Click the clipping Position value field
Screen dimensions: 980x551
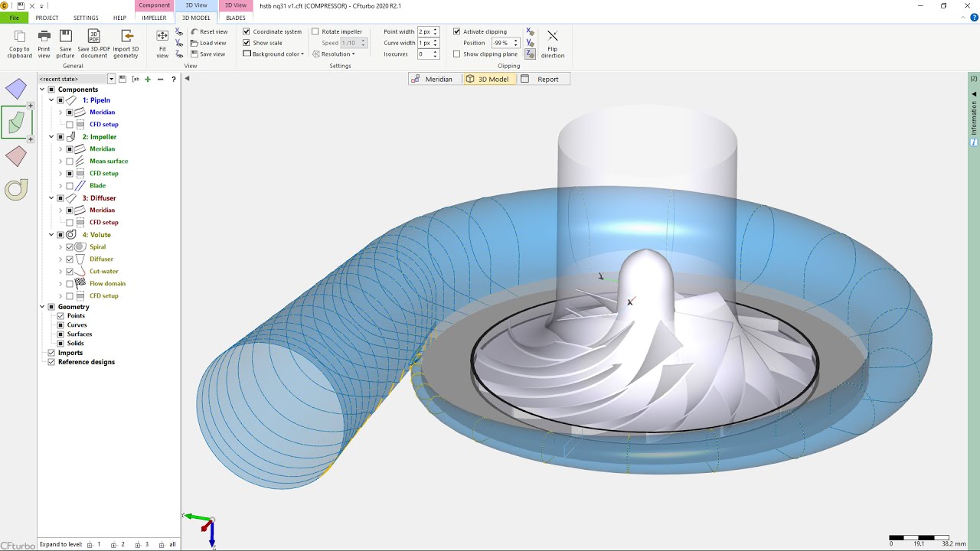coord(501,43)
